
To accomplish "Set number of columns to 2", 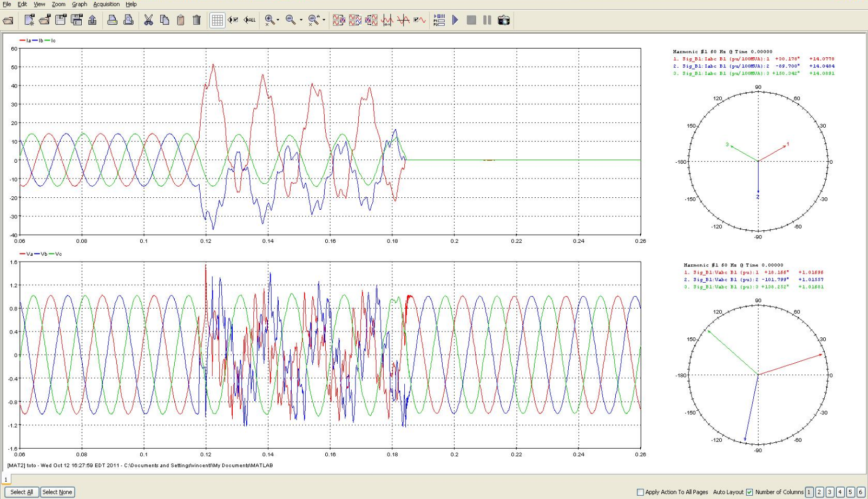I will (819, 492).
